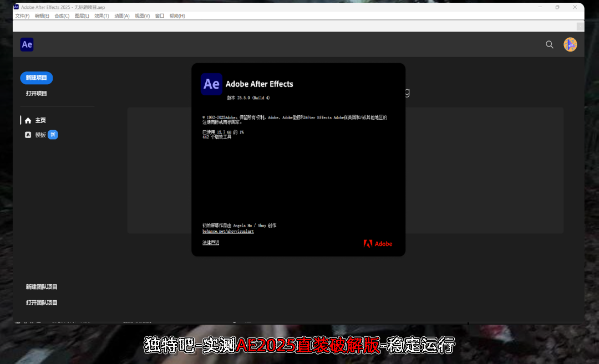Open the 视图(V) menu

point(142,16)
